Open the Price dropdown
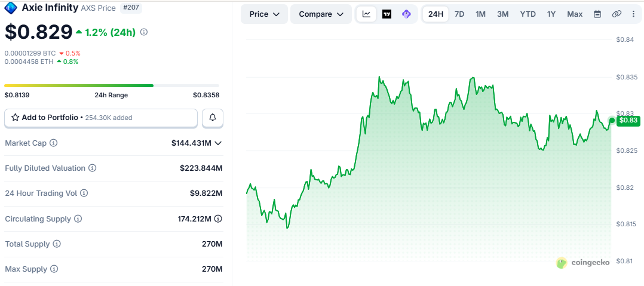Viewport: 644px width, 286px height. click(x=265, y=14)
